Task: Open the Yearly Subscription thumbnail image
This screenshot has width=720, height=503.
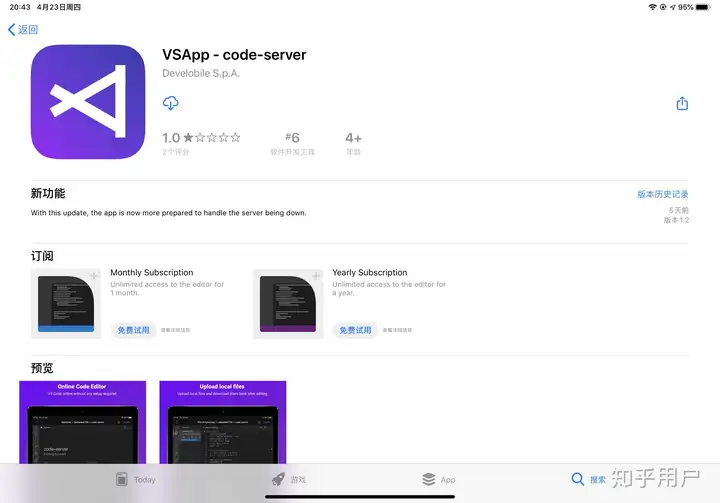Action: [288, 304]
